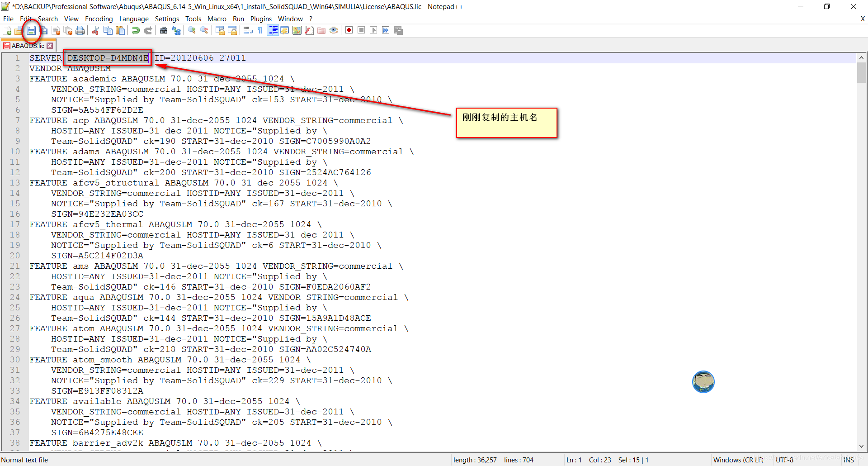Click the 'VENDOR ABAQUSLM' line
This screenshot has width=868, height=466.
[70, 68]
